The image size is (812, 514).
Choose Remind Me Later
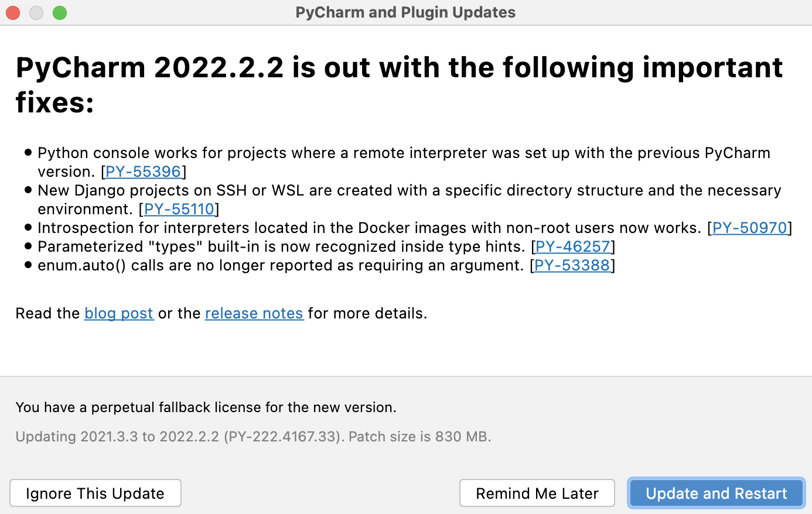click(x=537, y=493)
